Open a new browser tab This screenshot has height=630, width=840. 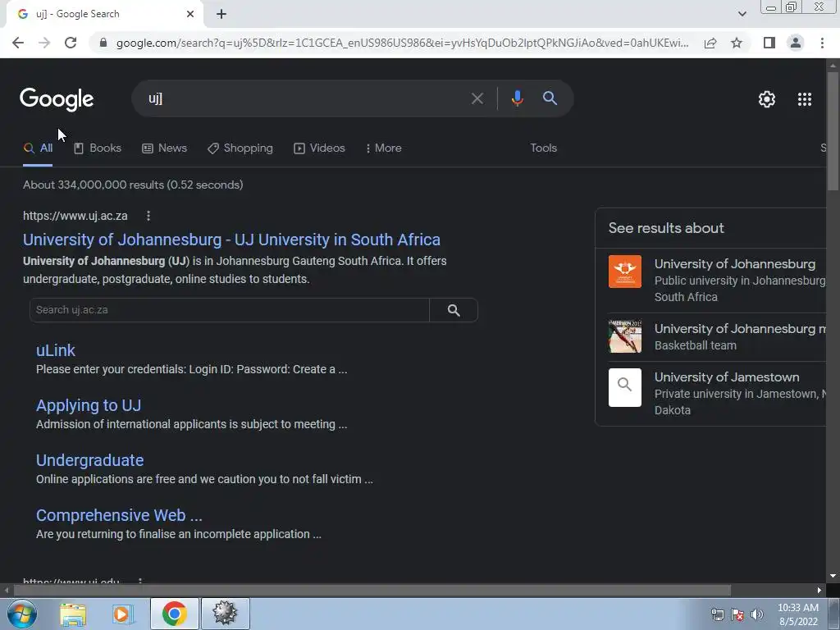coord(221,15)
